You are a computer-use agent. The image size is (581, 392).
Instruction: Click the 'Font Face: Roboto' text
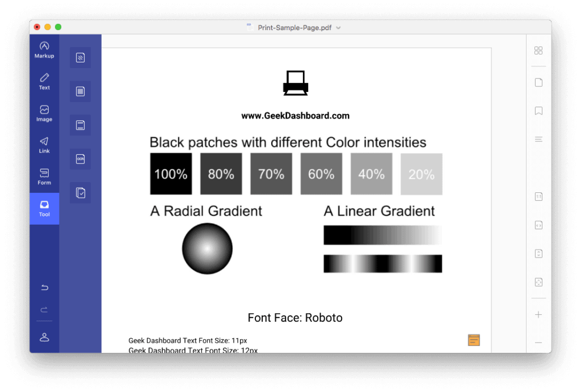pyautogui.click(x=295, y=318)
